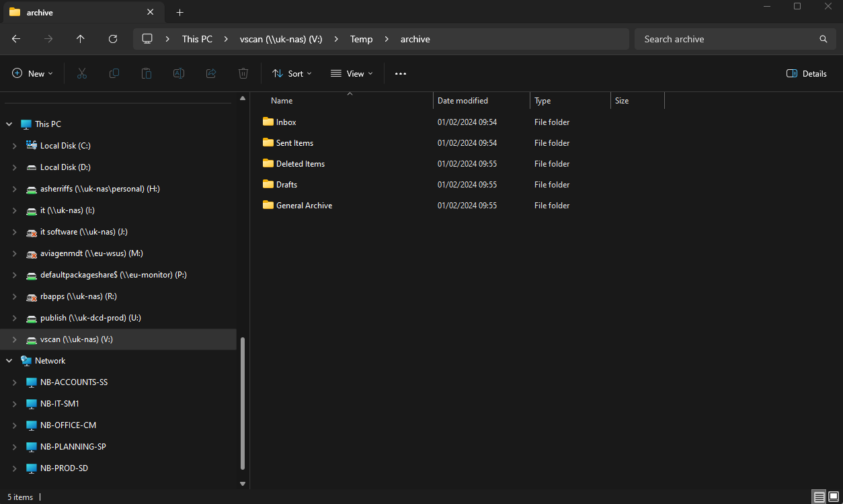Click the New button

coord(32,73)
